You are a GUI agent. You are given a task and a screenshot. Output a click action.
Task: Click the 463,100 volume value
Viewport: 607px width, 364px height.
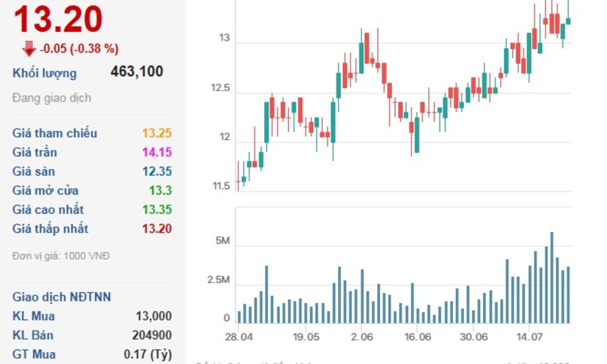point(136,72)
